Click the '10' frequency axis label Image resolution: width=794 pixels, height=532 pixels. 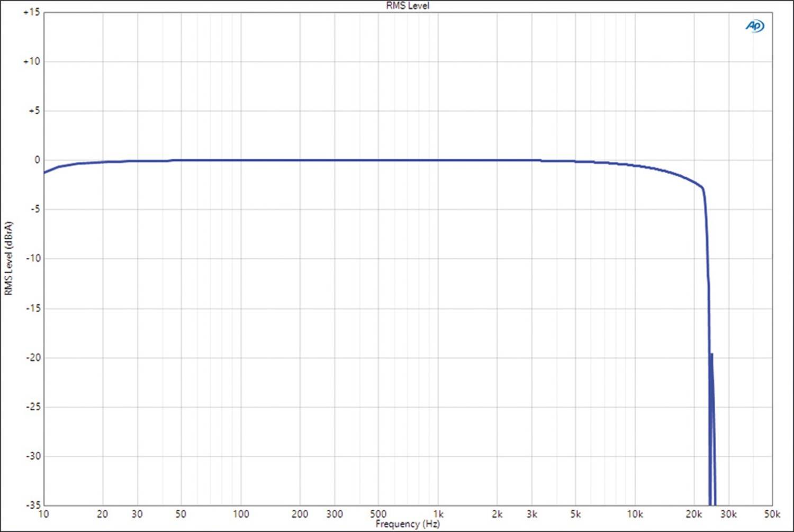[43, 514]
